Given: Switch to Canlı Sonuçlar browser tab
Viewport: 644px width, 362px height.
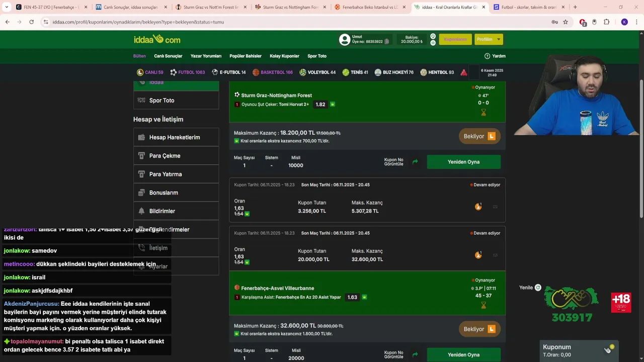Looking at the screenshot, I should [131, 7].
